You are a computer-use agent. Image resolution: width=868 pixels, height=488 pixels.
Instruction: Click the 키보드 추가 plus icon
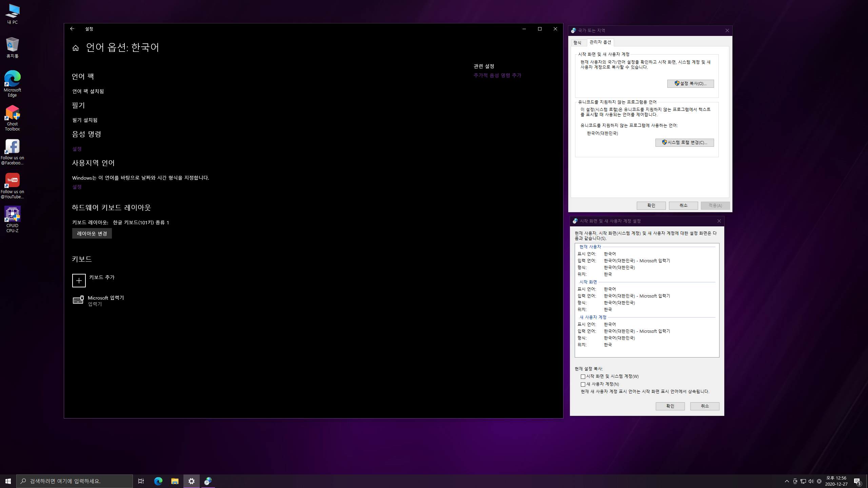79,281
